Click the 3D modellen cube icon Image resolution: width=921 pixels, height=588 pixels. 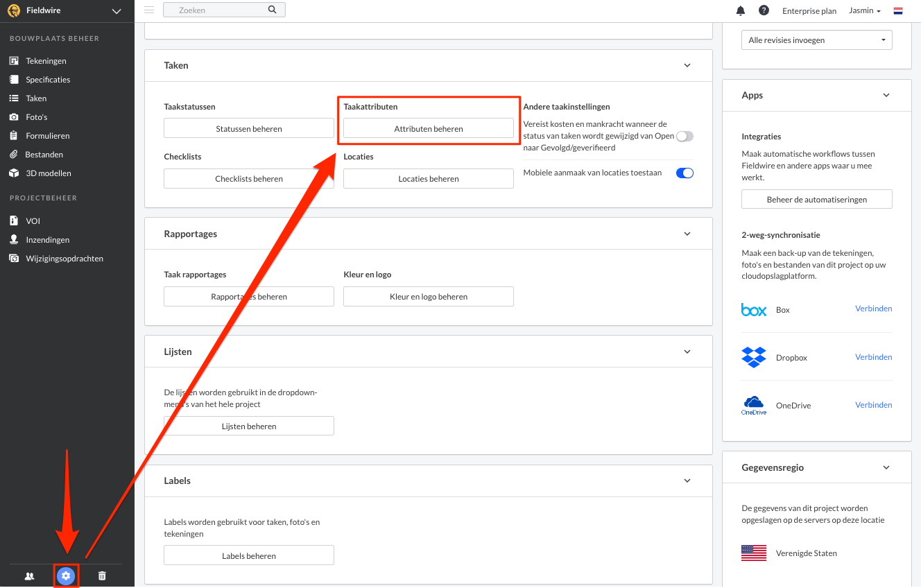click(13, 173)
